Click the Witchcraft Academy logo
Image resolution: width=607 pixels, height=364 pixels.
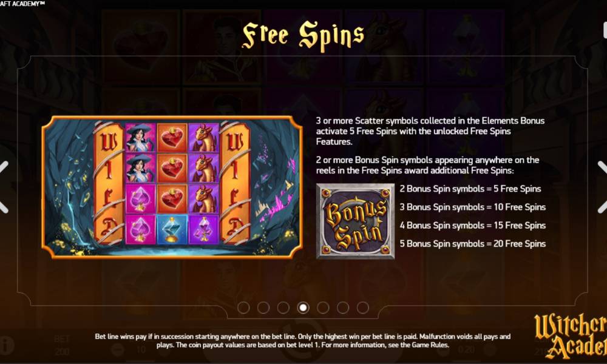(x=570, y=336)
